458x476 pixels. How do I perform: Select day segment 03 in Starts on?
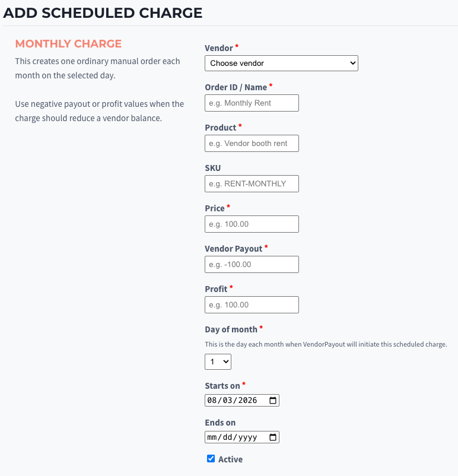point(227,401)
